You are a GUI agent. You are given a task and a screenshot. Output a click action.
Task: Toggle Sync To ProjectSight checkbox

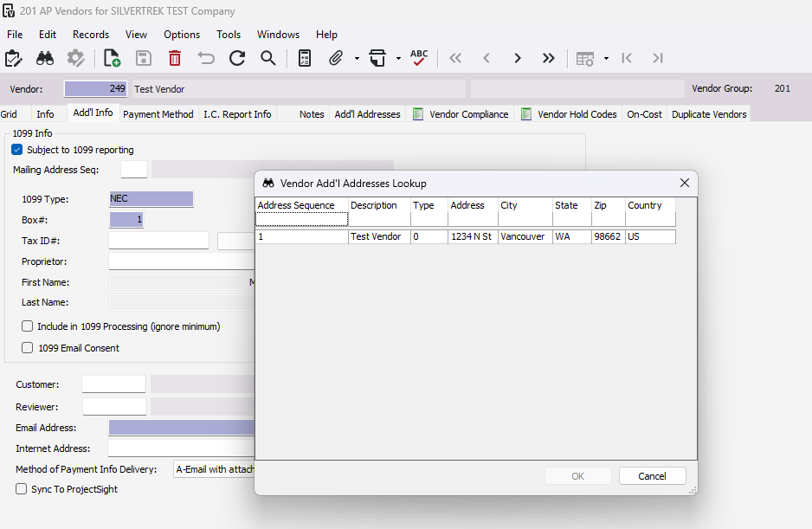pos(22,489)
